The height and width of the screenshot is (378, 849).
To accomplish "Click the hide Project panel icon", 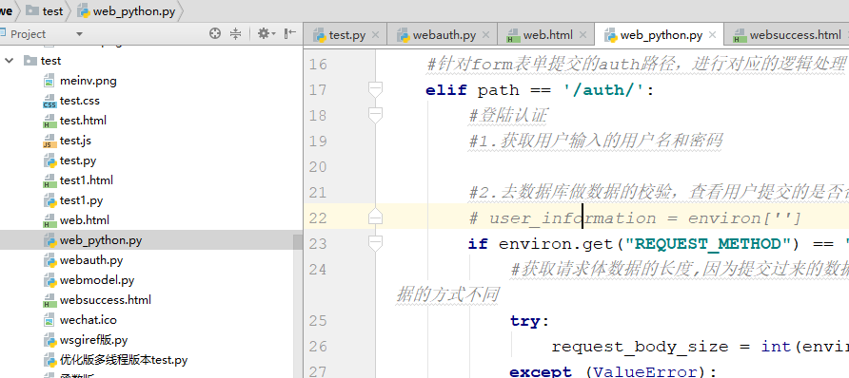I will pyautogui.click(x=290, y=34).
